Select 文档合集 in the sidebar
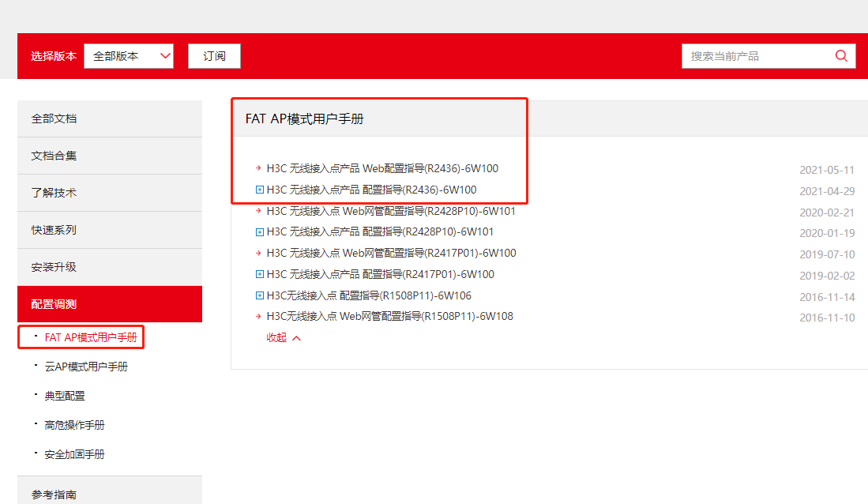 [110, 156]
